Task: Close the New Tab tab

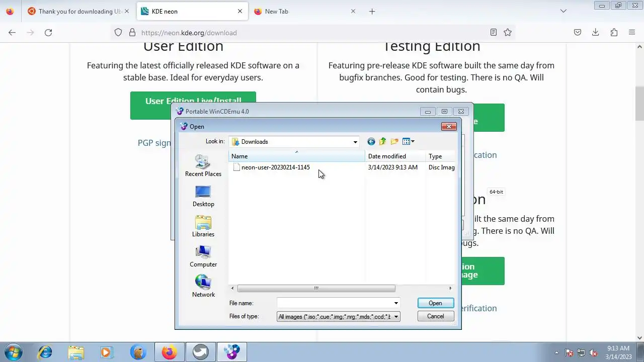Action: click(x=353, y=11)
